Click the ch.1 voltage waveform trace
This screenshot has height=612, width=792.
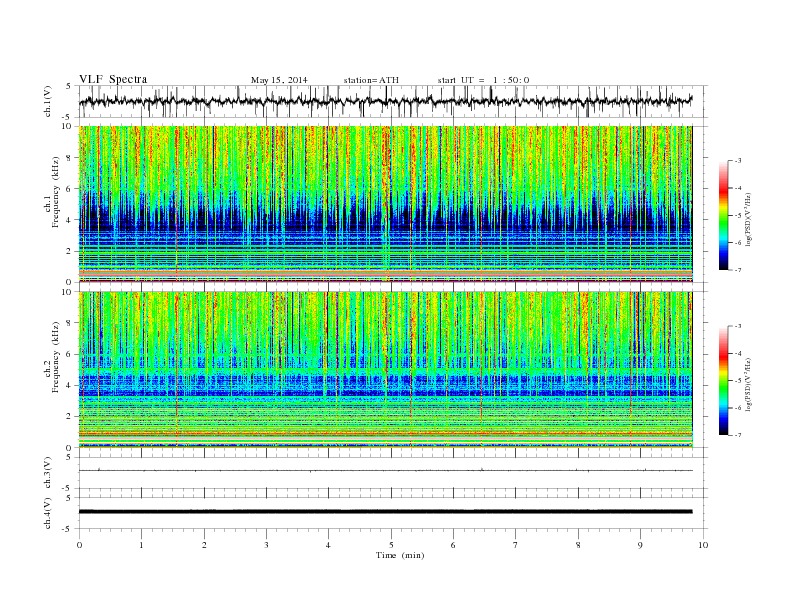pos(385,101)
